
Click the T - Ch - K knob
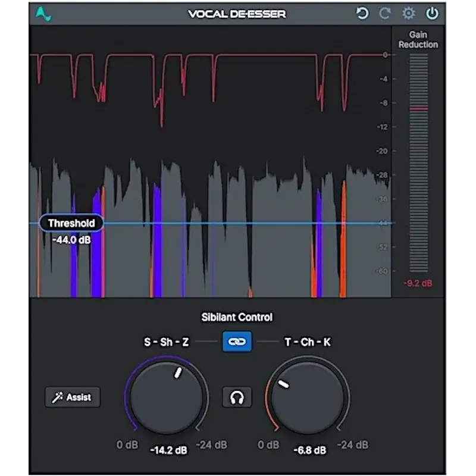pos(308,397)
